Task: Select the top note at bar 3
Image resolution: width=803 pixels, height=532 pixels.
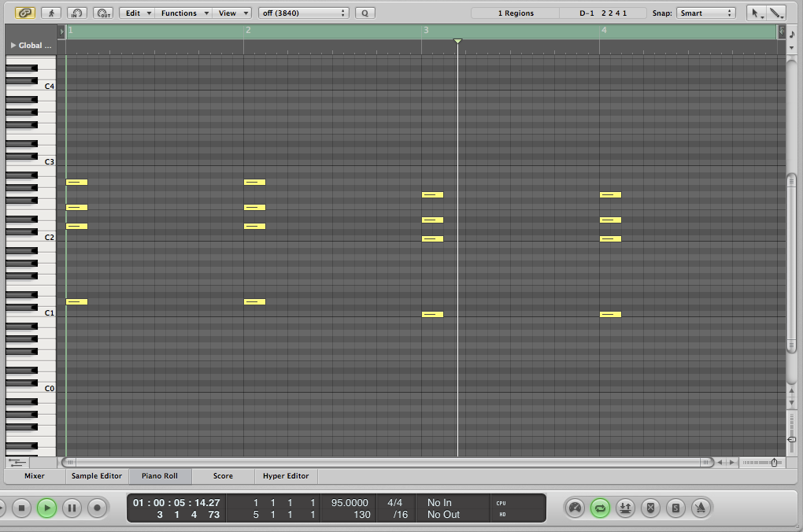Action: (433, 195)
